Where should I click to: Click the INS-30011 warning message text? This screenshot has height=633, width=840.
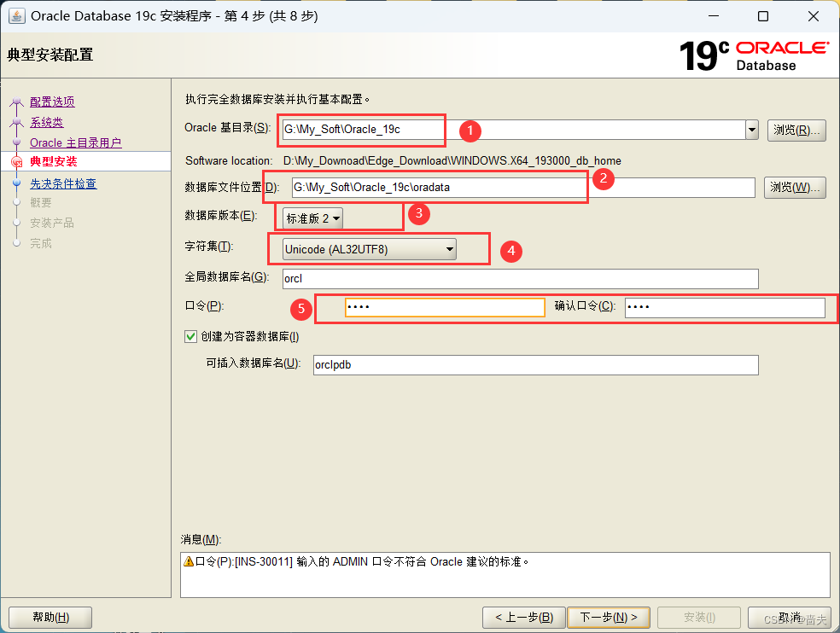(x=362, y=561)
